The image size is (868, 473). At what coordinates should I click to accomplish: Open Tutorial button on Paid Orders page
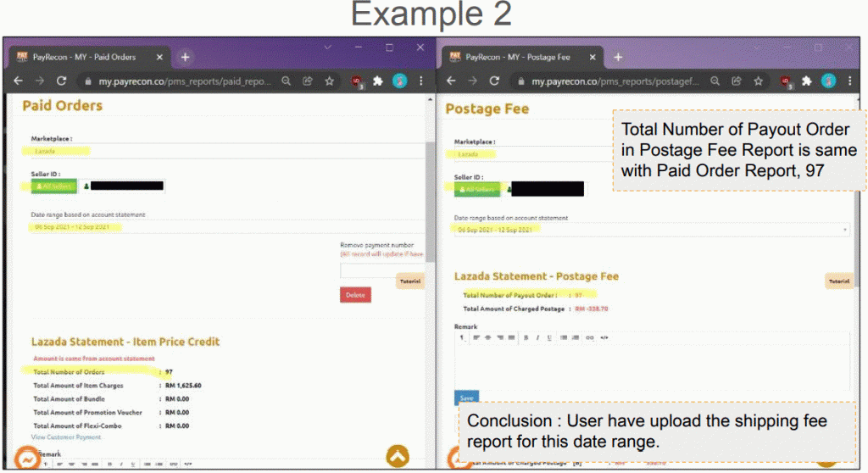(410, 281)
